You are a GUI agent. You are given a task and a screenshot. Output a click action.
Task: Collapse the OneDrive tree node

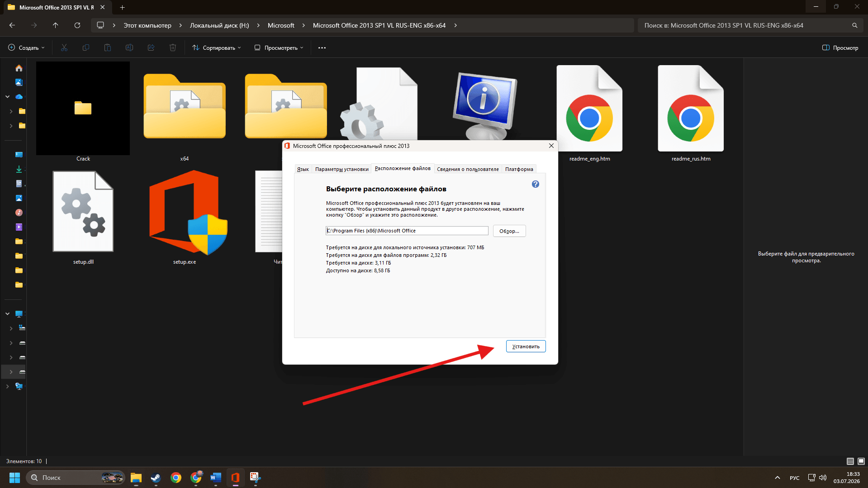pyautogui.click(x=8, y=97)
